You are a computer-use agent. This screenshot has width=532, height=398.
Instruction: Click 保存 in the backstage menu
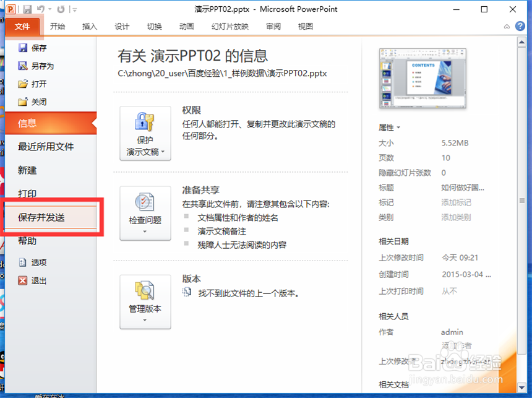point(39,48)
